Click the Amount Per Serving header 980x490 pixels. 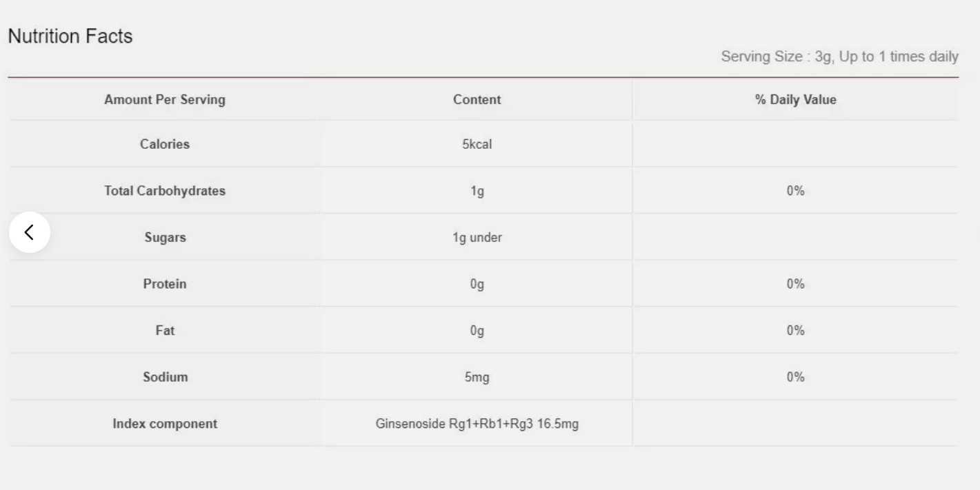[x=165, y=100]
